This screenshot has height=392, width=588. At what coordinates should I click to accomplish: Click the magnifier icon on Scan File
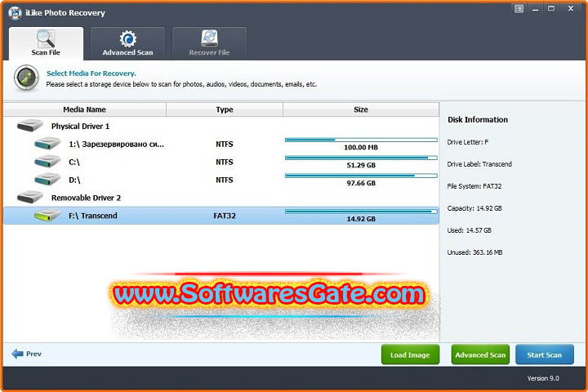click(46, 38)
